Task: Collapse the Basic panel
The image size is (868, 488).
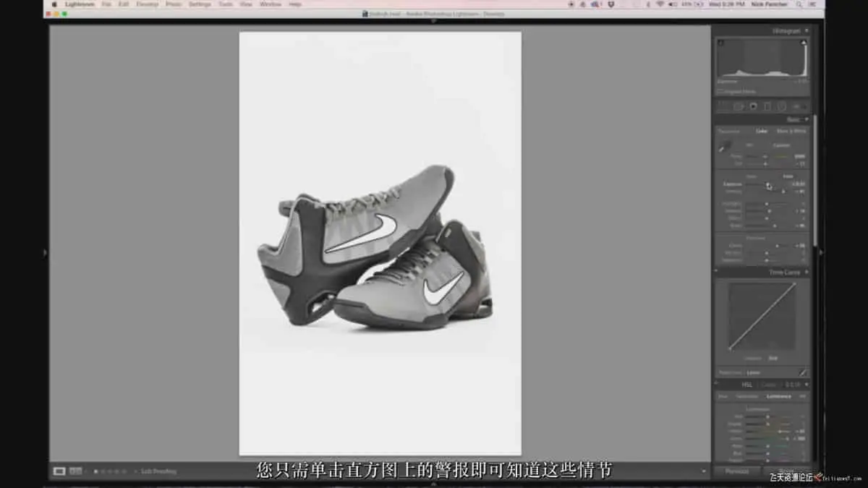Action: coord(807,119)
